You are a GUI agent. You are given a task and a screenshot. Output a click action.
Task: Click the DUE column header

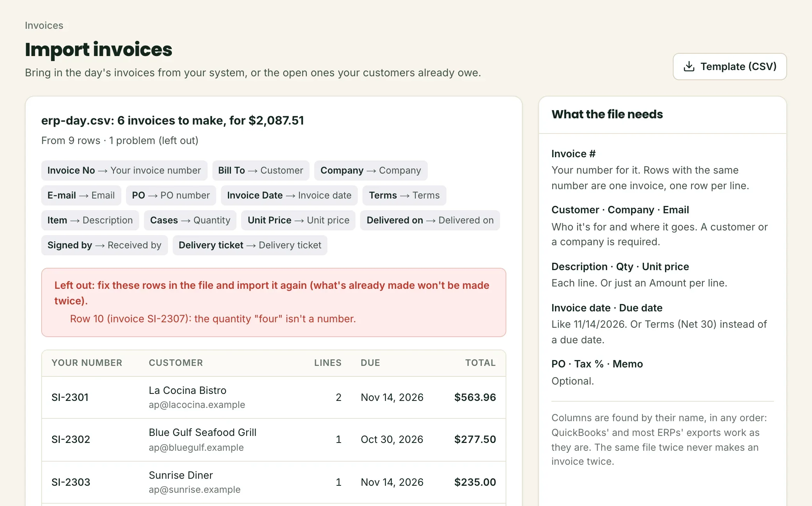tap(370, 363)
